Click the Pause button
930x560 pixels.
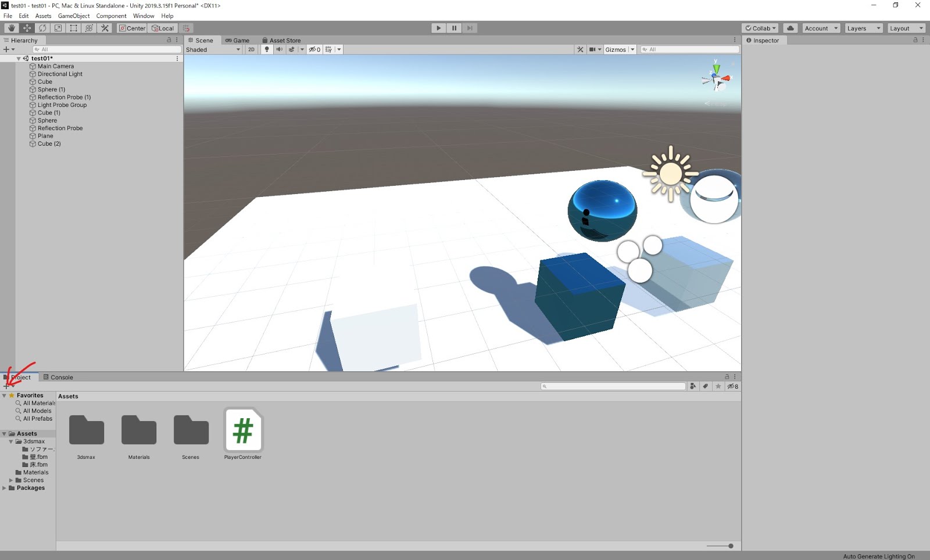pos(454,28)
